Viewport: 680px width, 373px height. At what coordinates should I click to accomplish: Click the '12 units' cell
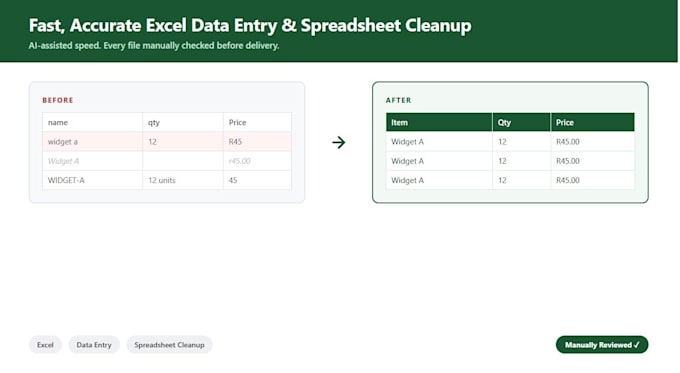click(183, 180)
